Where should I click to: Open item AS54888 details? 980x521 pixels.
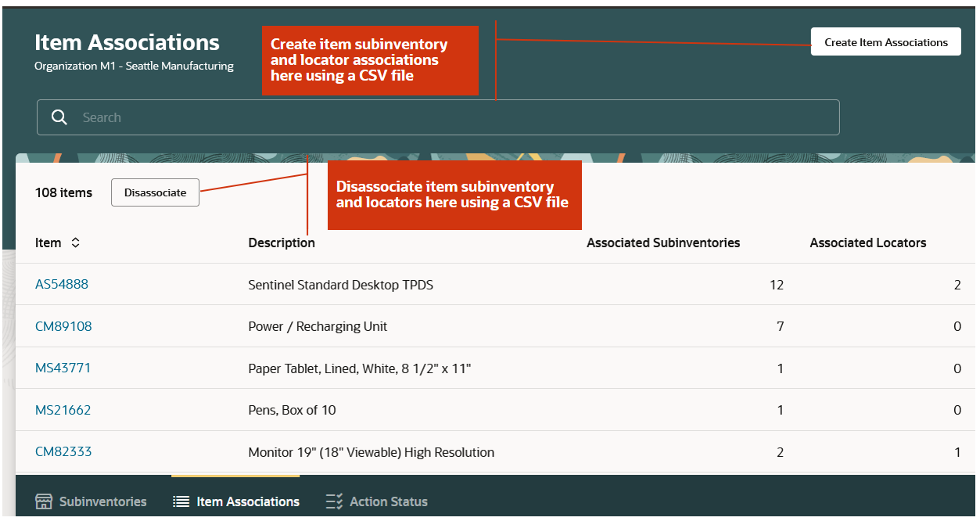point(62,284)
